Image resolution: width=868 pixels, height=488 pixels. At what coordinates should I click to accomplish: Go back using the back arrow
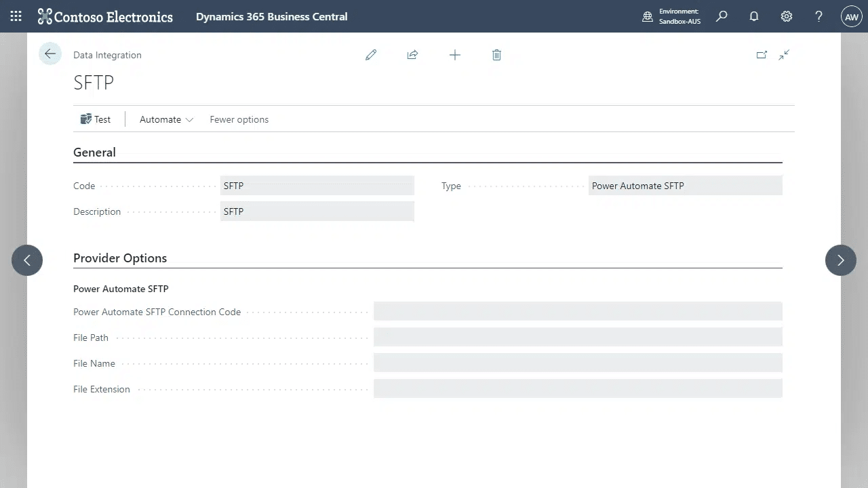coord(50,54)
